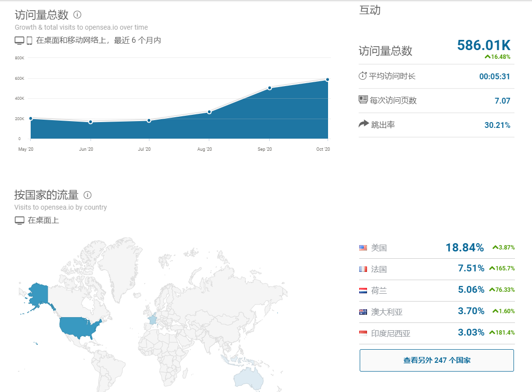Click the stopwatch icon beside 平均访问时长
This screenshot has width=532, height=392.
[363, 76]
